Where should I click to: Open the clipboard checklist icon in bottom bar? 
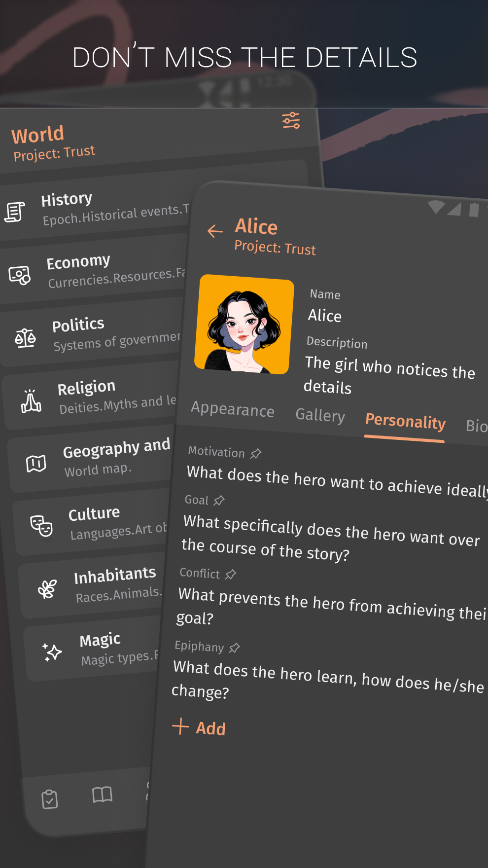click(50, 799)
